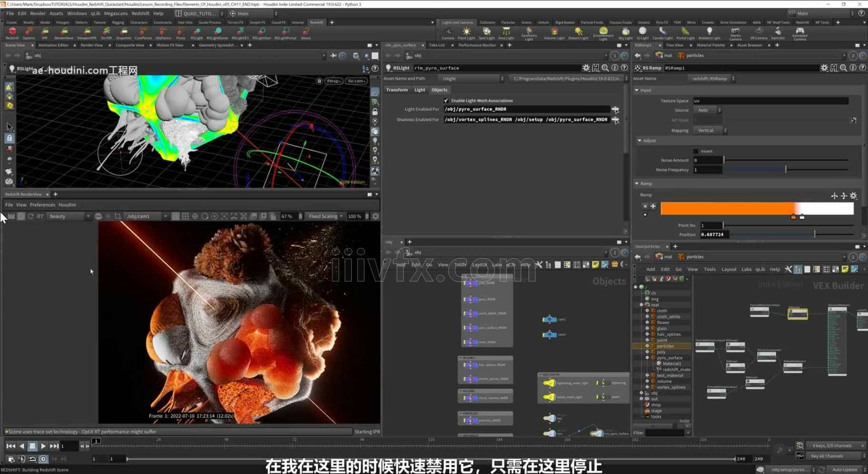Open the Megascans menu
Image resolution: width=868 pixels, height=474 pixels.
pyautogui.click(x=116, y=13)
